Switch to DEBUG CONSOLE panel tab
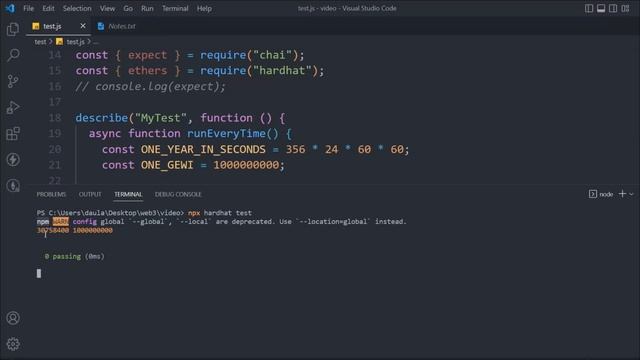Screen dimensions: 640x360 click(x=178, y=194)
